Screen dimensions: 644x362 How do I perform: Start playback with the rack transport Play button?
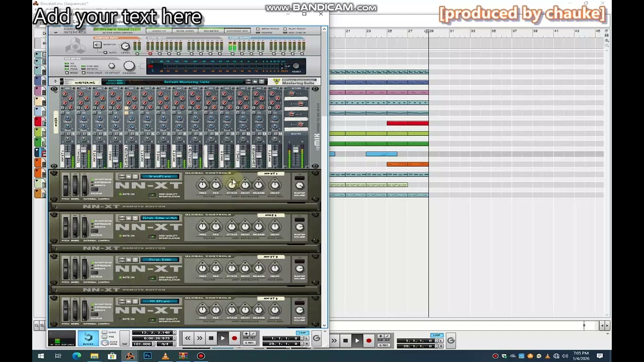222,338
